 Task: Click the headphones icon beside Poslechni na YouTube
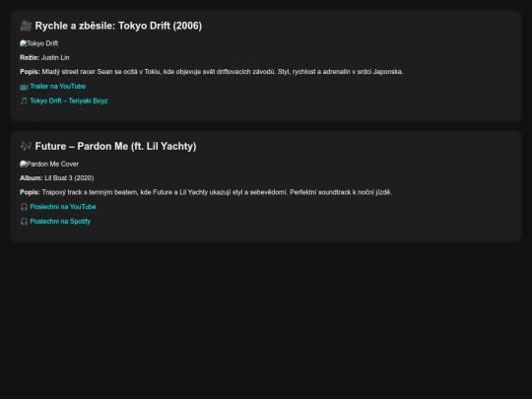click(24, 207)
